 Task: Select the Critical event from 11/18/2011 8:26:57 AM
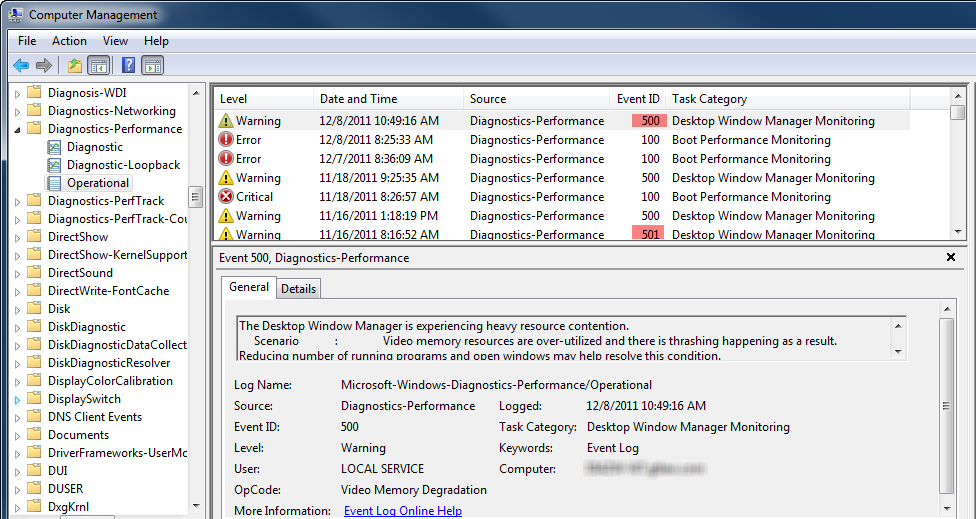click(254, 197)
